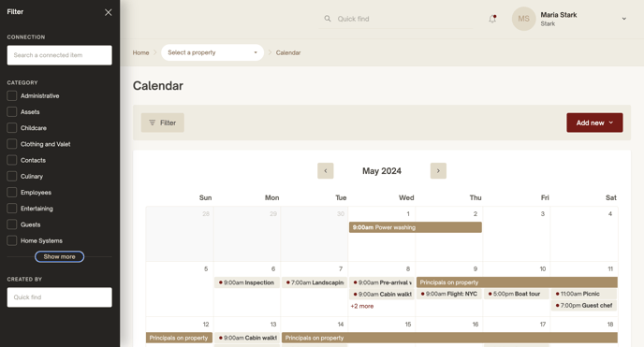Open the notifications bell
The height and width of the screenshot is (347, 644).
click(492, 19)
